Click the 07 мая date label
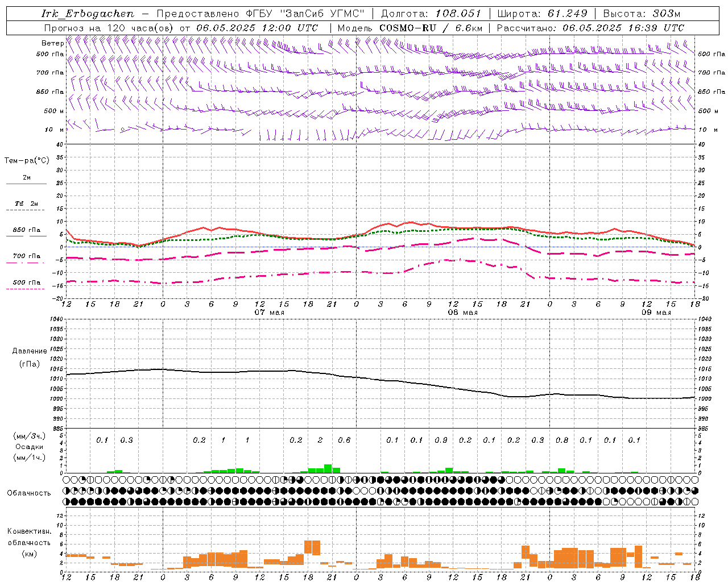The height and width of the screenshot is (582, 728). (269, 313)
